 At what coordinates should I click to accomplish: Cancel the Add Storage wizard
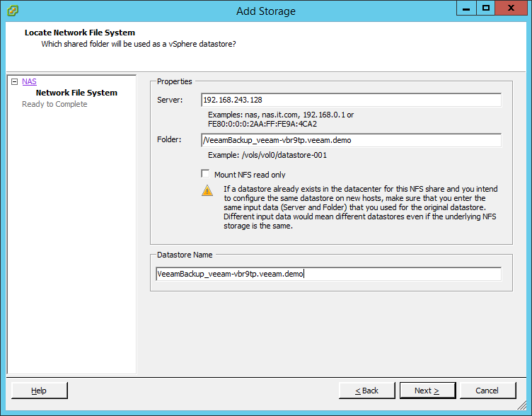[x=487, y=391]
